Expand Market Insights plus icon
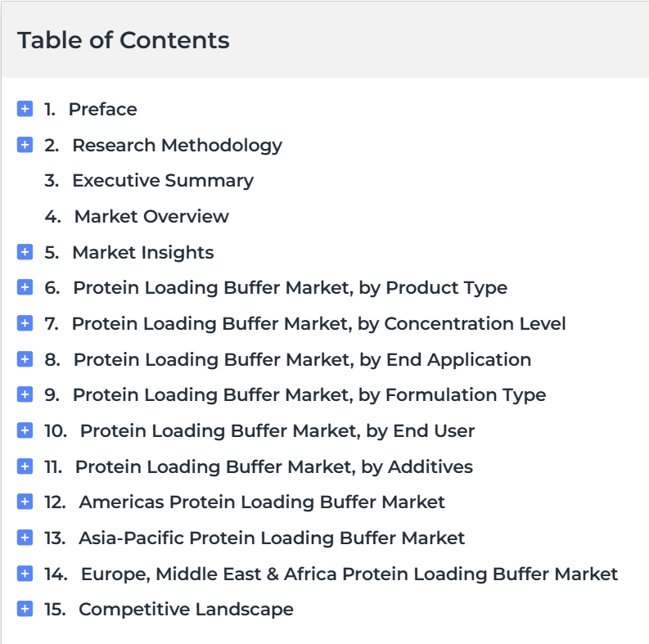Image resolution: width=649 pixels, height=644 pixels. (25, 252)
